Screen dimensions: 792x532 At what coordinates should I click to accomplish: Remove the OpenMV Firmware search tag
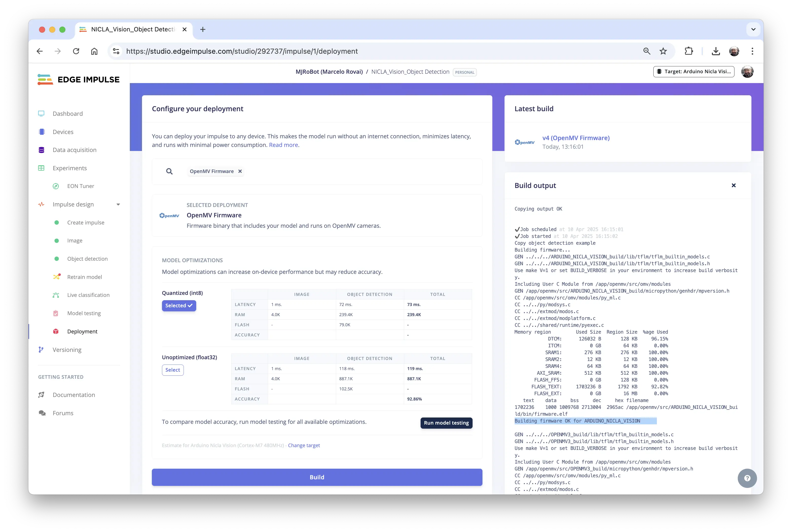240,171
